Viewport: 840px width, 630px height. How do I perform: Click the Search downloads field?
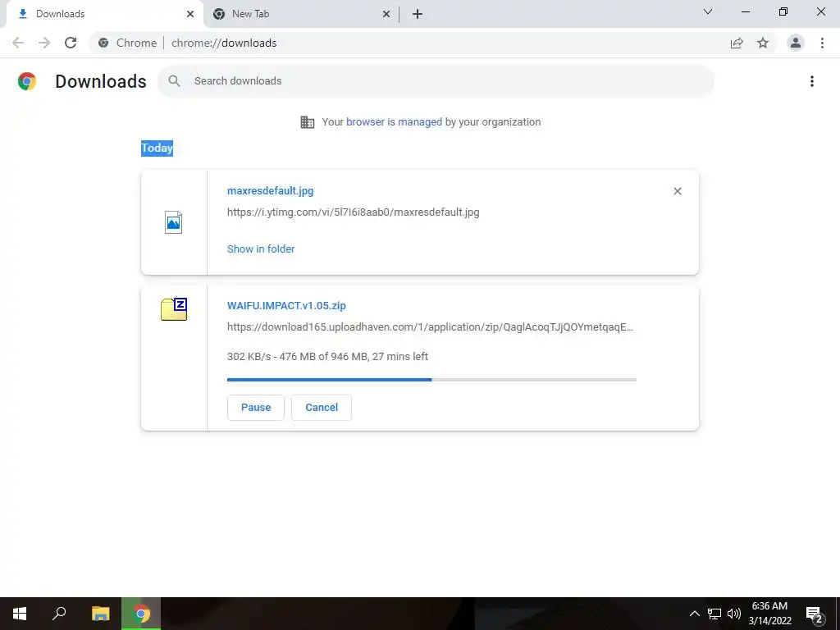[436, 81]
